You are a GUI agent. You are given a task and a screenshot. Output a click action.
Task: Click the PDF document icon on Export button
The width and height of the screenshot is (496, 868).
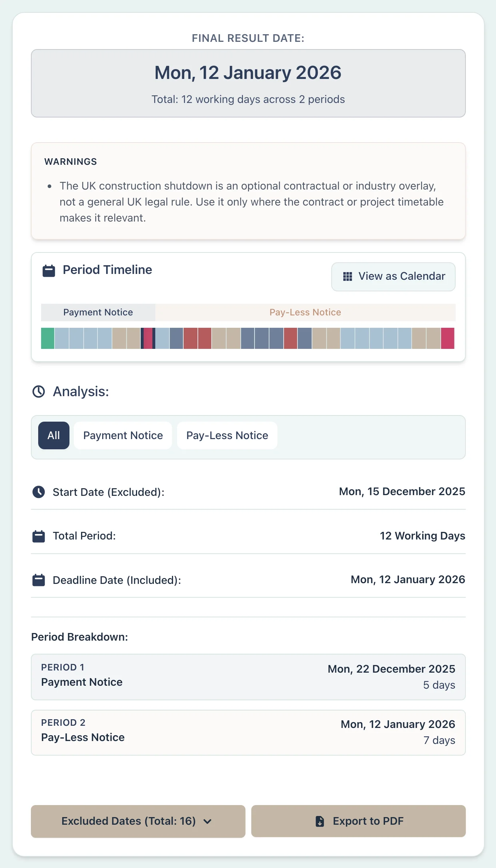[x=320, y=821]
